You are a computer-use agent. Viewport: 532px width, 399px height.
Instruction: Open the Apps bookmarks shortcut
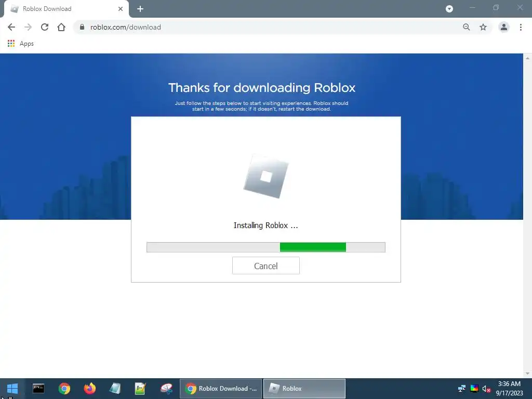coord(21,44)
